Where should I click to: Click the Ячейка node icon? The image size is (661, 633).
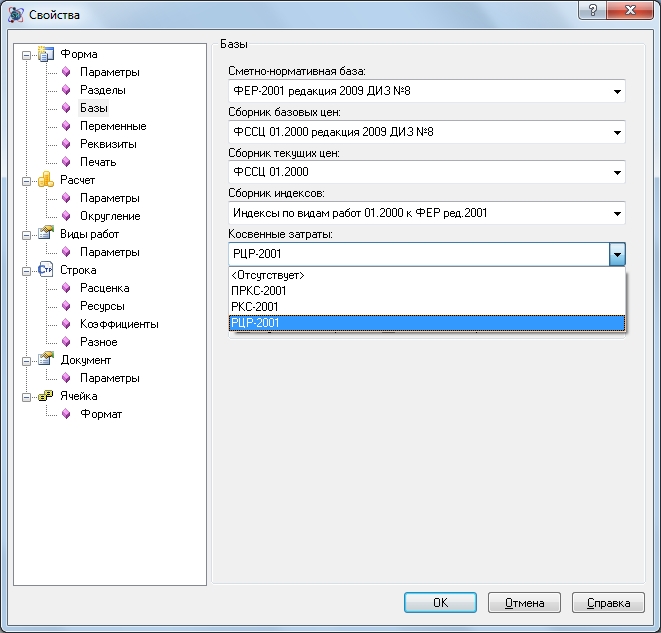[x=45, y=396]
